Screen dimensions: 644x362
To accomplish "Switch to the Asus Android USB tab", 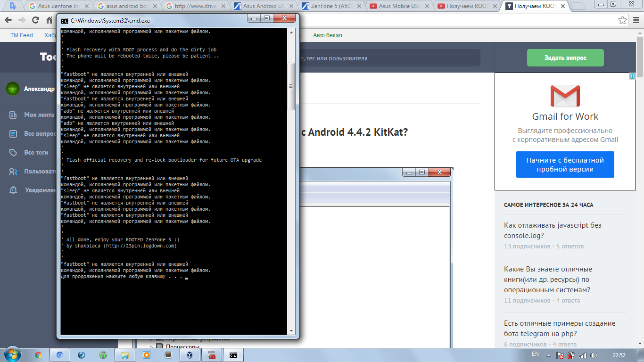I will tap(263, 6).
